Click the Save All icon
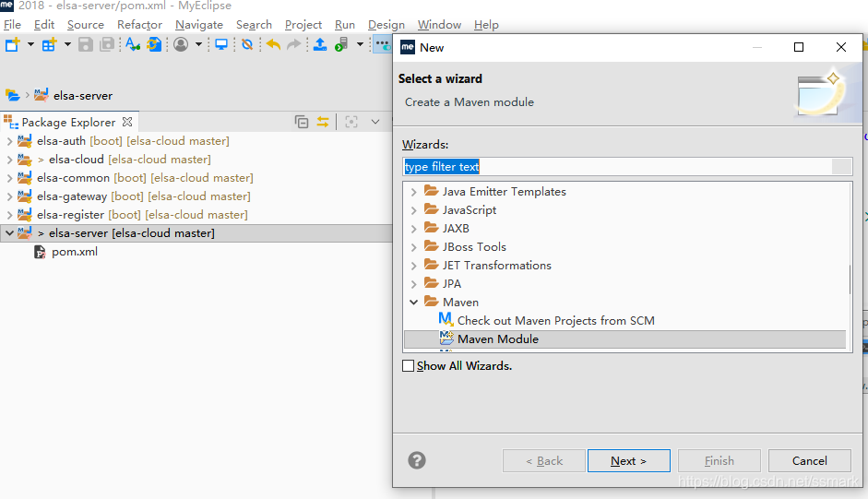This screenshot has width=868, height=499. tap(107, 44)
